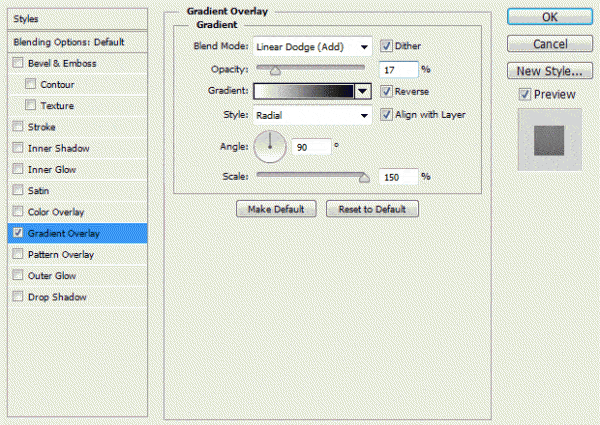Enable the Bevel & Emboss effect checkbox
This screenshot has height=425, width=600.
(18, 64)
